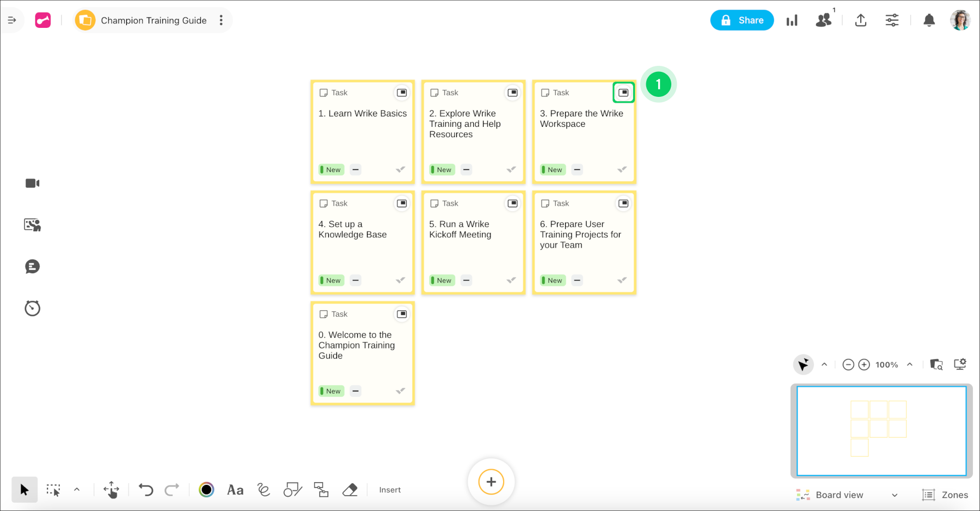980x511 pixels.
Task: Open the 100% zoom level chevron
Action: pos(910,365)
